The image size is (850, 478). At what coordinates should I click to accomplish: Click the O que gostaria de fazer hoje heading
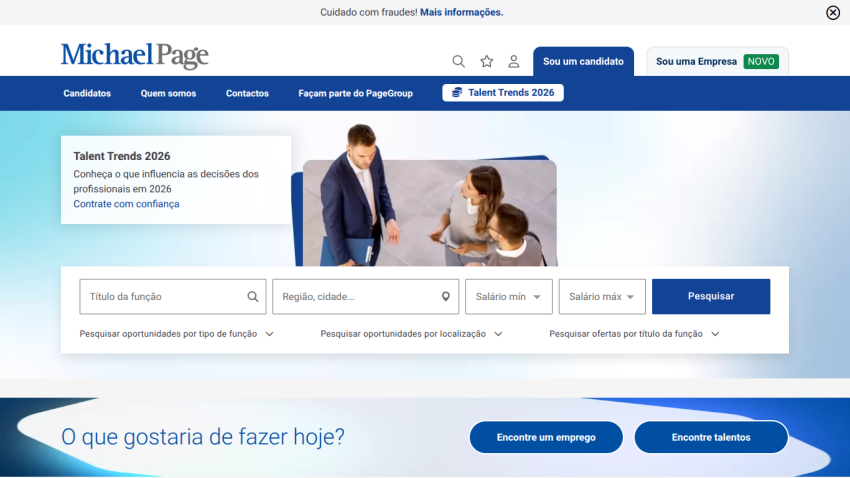(x=203, y=437)
